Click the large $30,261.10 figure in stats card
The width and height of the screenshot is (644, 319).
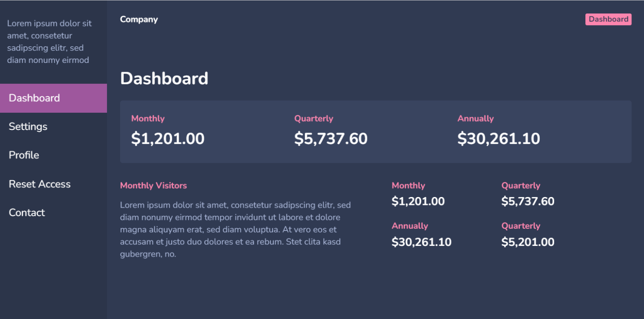pyautogui.click(x=498, y=139)
